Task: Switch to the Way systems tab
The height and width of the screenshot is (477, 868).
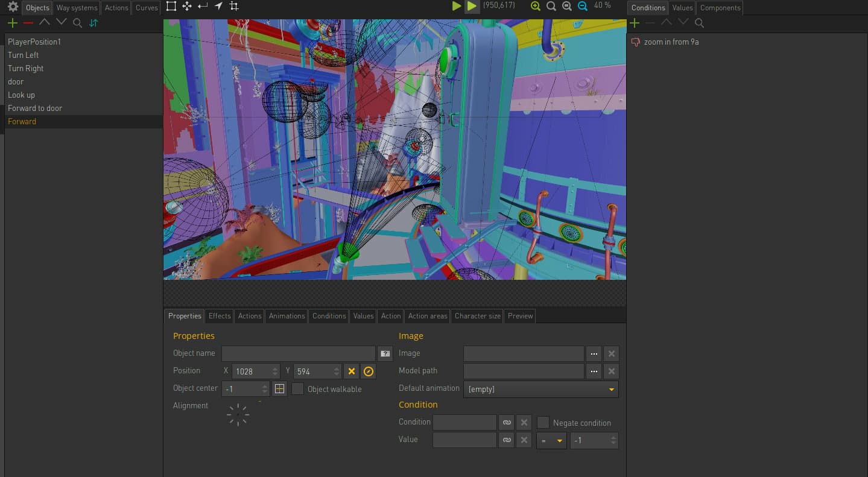Action: (x=77, y=8)
